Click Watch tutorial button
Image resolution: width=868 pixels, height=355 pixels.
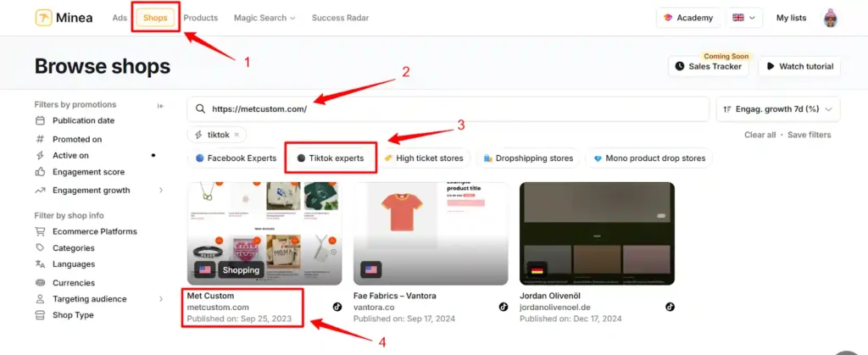pyautogui.click(x=800, y=66)
